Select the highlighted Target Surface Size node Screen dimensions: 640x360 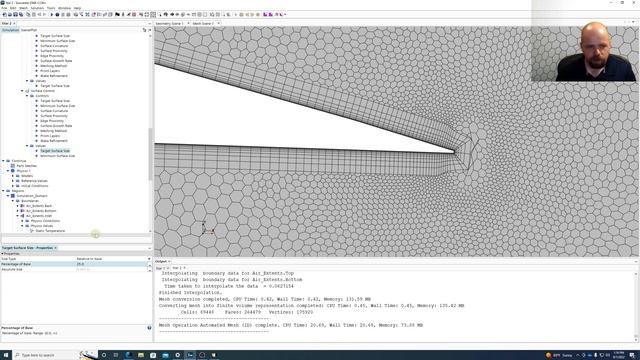(x=55, y=151)
